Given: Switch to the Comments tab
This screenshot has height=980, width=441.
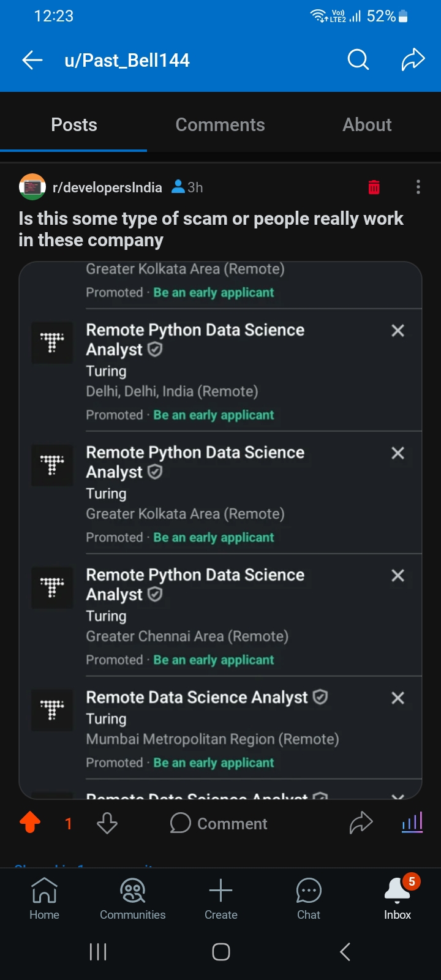Looking at the screenshot, I should click(221, 125).
